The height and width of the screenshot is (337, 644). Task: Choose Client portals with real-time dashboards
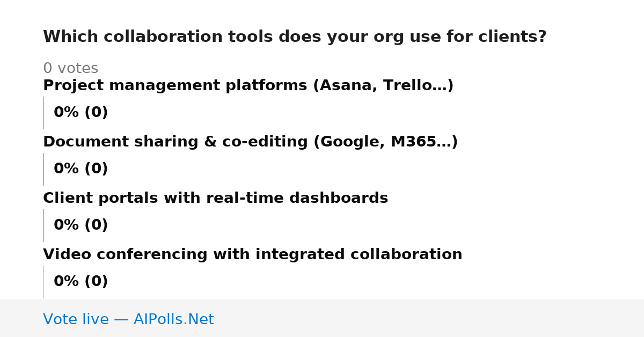tap(215, 199)
